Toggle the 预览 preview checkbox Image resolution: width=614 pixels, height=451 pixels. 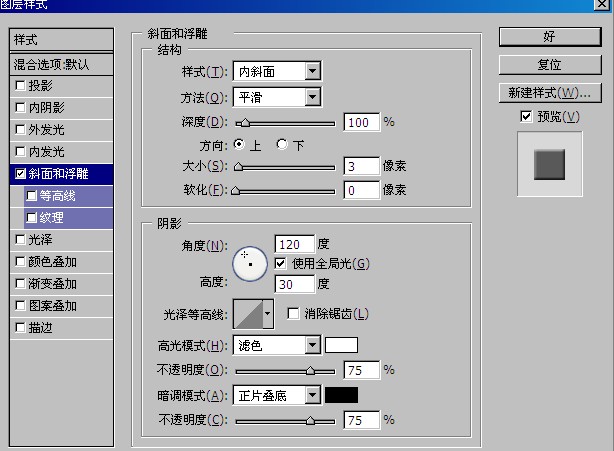coord(526,116)
